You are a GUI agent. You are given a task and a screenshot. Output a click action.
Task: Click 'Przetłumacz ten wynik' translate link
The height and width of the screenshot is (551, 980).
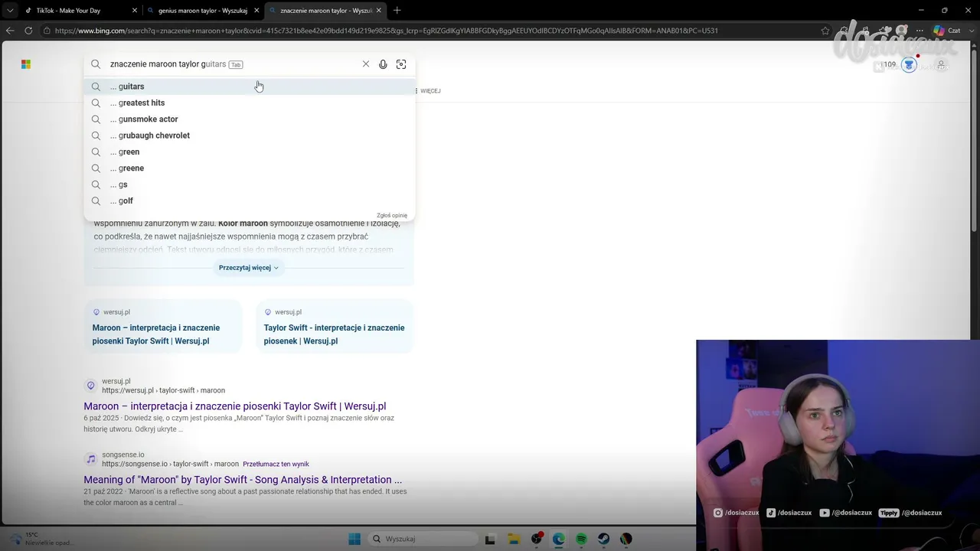point(276,464)
